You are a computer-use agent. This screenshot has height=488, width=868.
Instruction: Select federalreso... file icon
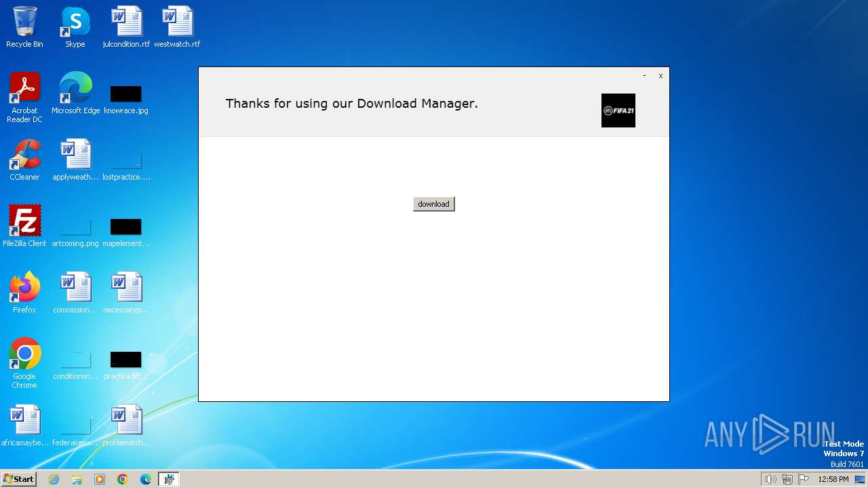pos(75,431)
